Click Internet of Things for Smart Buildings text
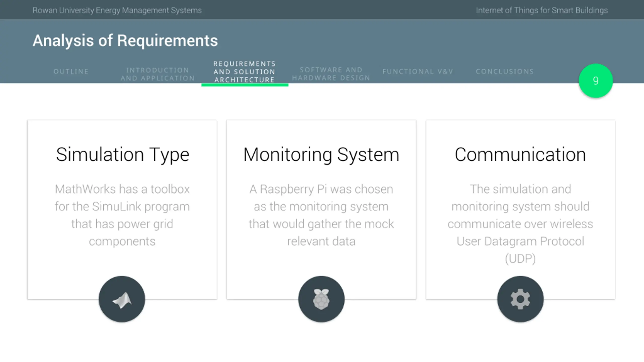 point(542,10)
